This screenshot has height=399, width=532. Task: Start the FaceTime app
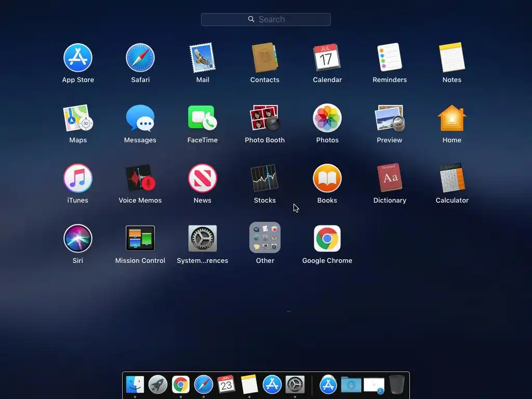(x=203, y=118)
